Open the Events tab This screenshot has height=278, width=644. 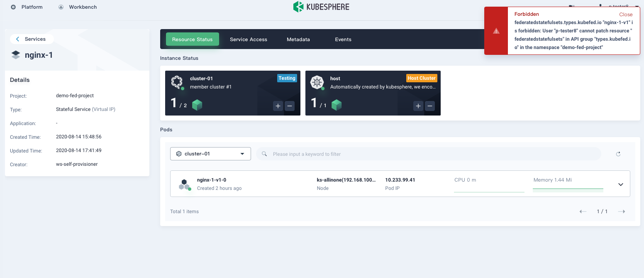[x=343, y=39]
